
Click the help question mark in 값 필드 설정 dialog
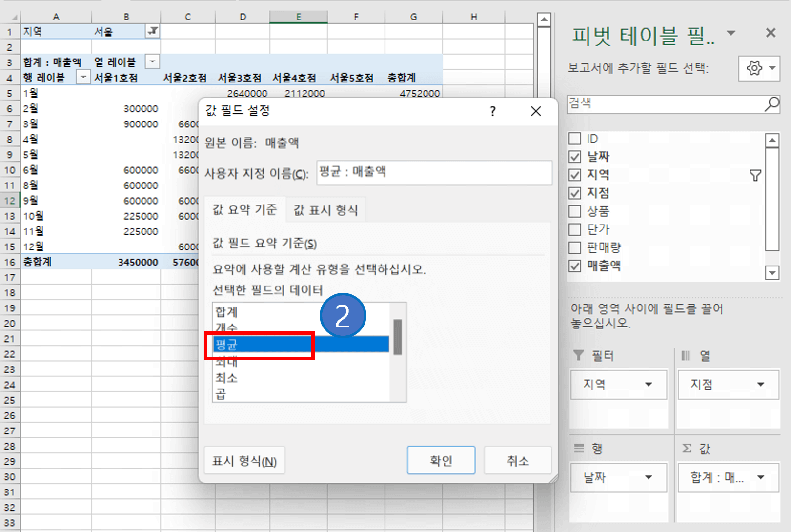492,111
